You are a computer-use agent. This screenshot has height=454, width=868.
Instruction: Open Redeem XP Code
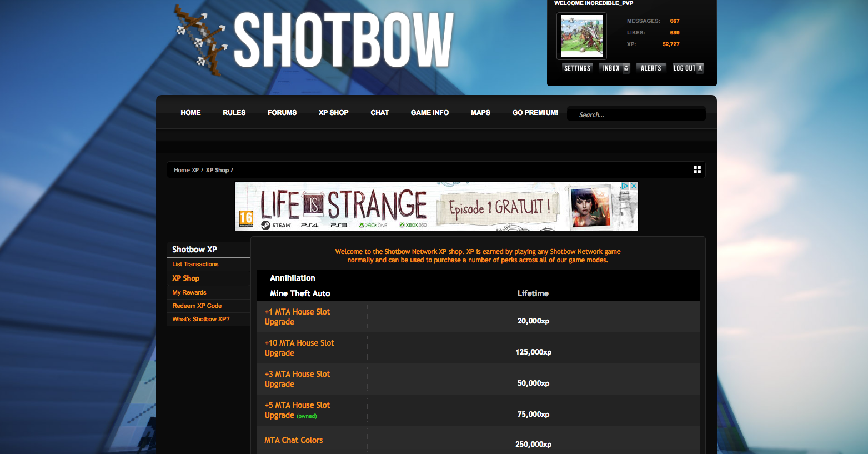pyautogui.click(x=197, y=306)
